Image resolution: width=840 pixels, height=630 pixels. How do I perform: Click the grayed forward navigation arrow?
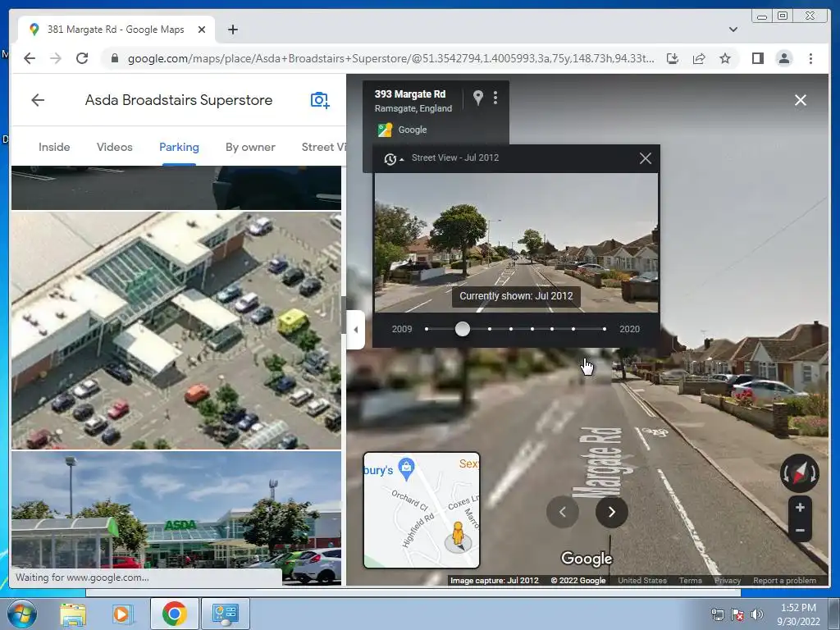(56, 58)
